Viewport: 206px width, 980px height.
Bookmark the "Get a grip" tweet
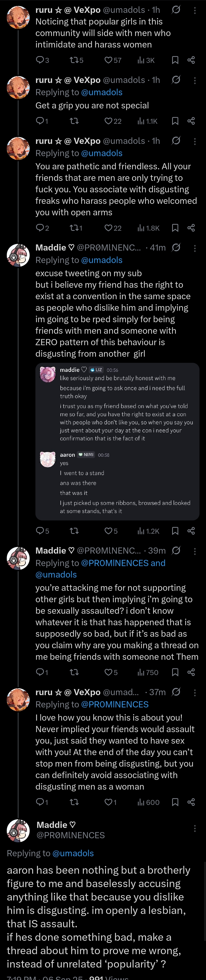[x=175, y=121]
